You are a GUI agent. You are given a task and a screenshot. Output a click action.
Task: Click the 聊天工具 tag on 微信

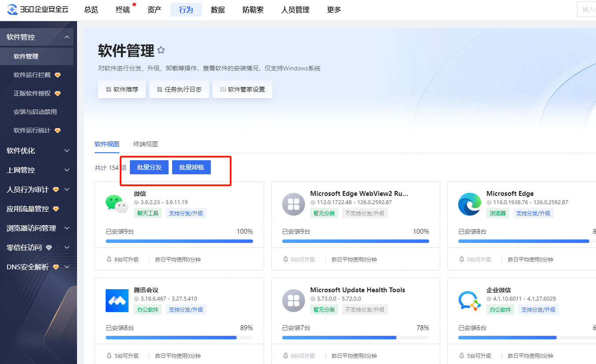tap(148, 213)
